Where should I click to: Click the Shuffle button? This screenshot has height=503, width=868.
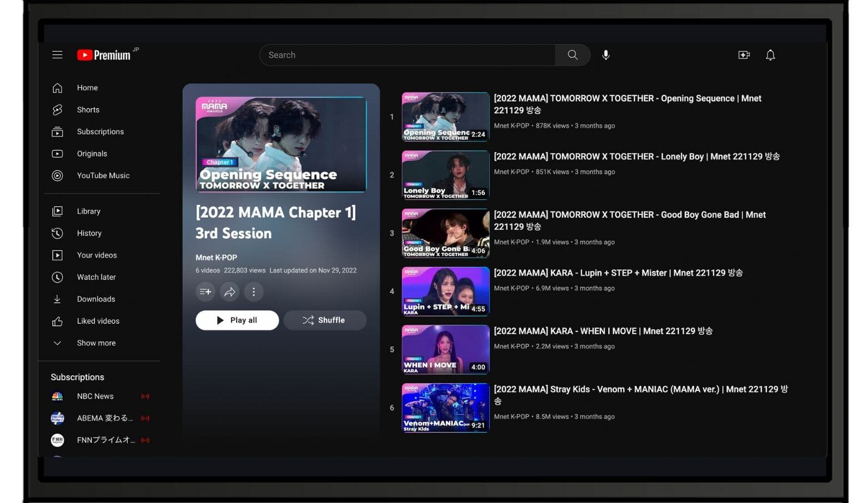point(325,320)
